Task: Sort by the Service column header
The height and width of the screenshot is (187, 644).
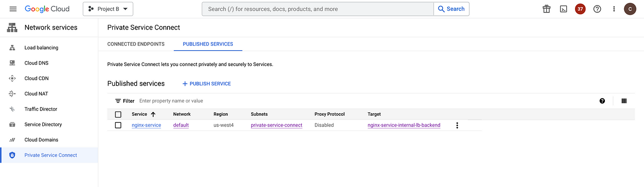Action: click(139, 114)
